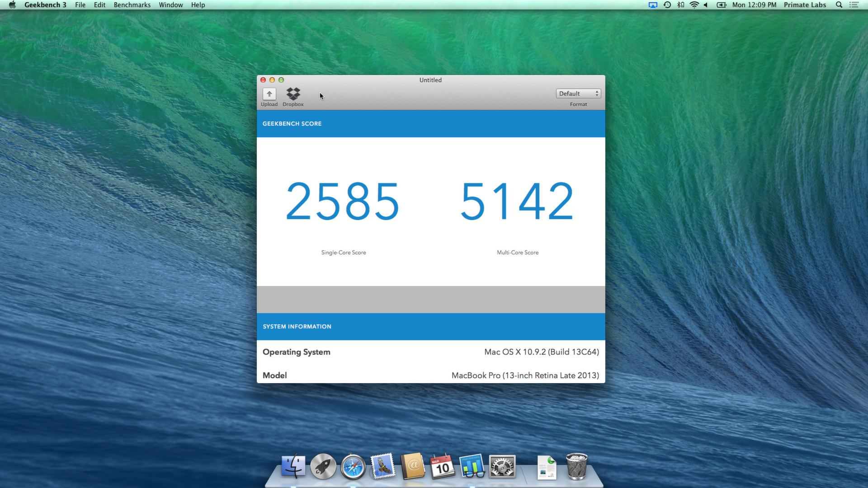Check the battery status icon
The height and width of the screenshot is (488, 868).
pos(722,5)
